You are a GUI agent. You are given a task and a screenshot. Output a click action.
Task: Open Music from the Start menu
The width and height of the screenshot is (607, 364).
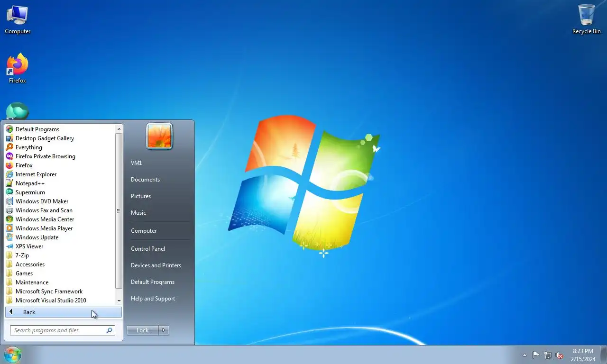click(138, 213)
